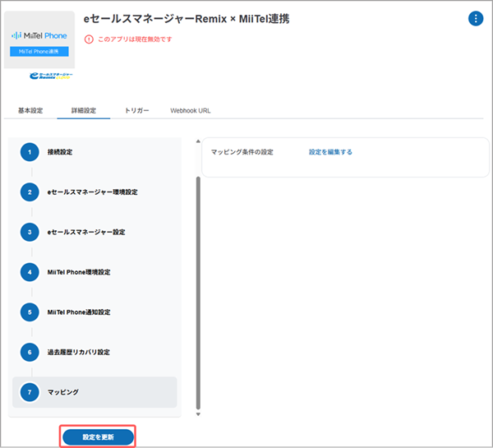This screenshot has width=493, height=448.
Task: Click the scrollbar up arrow
Action: tap(198, 141)
